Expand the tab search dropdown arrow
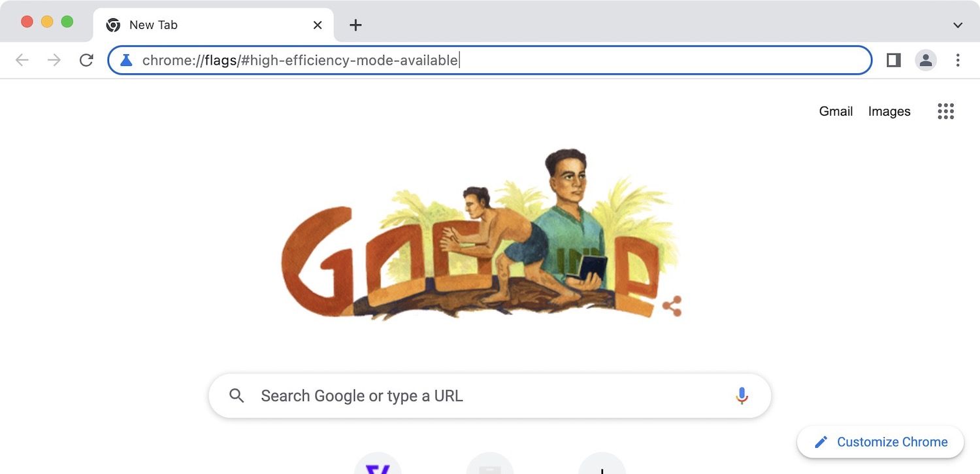980x474 pixels. [958, 25]
